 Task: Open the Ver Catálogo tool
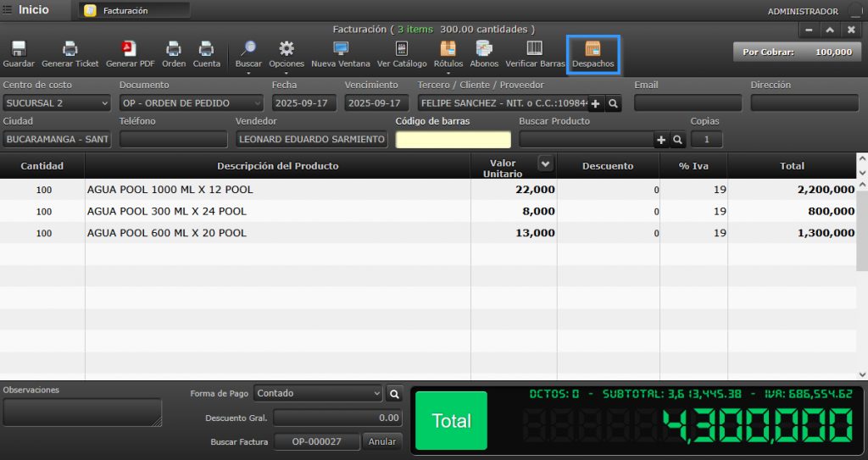pos(402,49)
